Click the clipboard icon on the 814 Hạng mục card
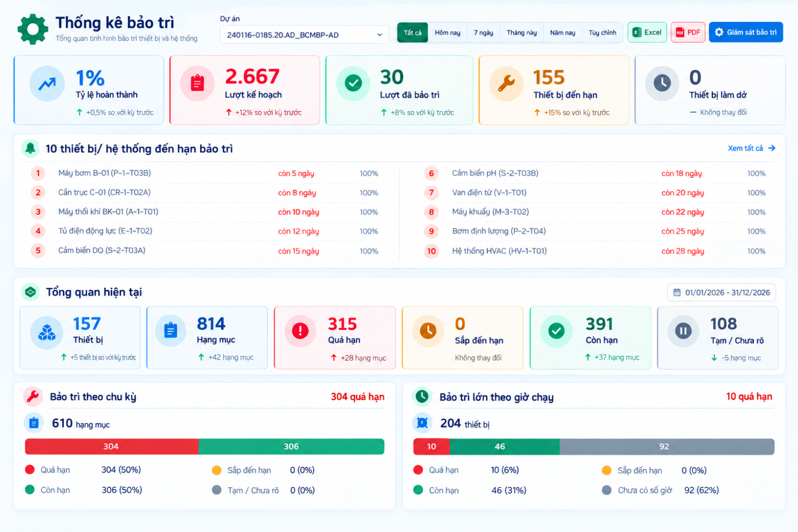798x532 pixels. (x=171, y=330)
